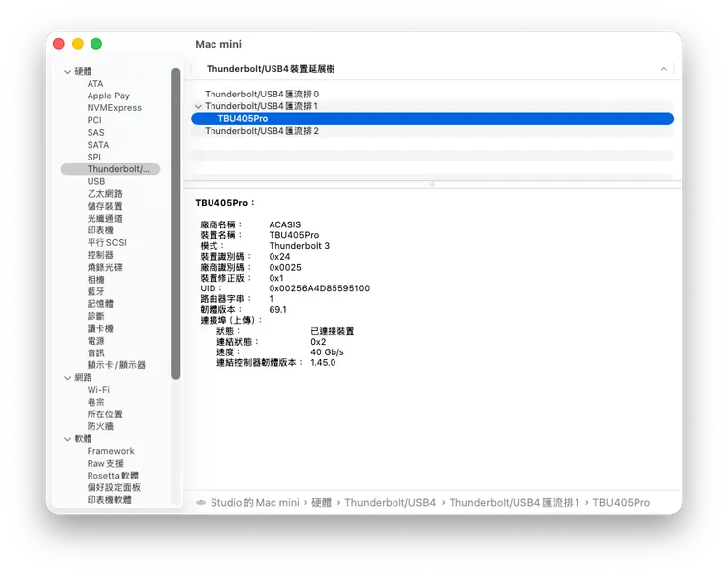Image resolution: width=728 pixels, height=575 pixels.
Task: Select 藍牙 in the sidebar
Action: point(95,291)
